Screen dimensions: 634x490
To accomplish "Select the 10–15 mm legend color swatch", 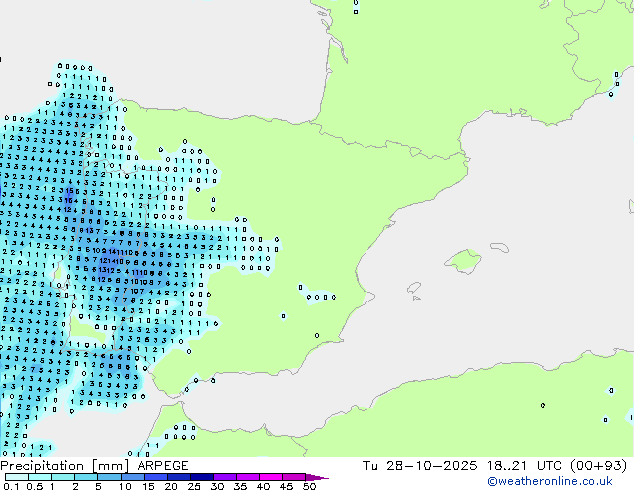I will coord(134,477).
